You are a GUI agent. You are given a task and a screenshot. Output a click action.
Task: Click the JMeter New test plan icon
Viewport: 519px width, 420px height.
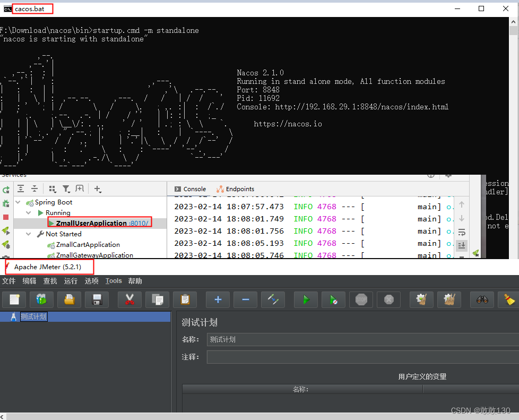tap(14, 300)
